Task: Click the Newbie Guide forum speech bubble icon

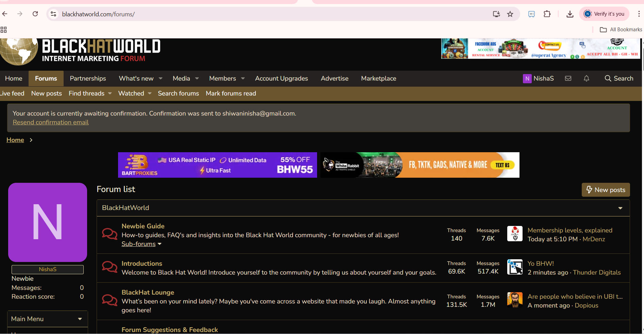Action: point(110,234)
